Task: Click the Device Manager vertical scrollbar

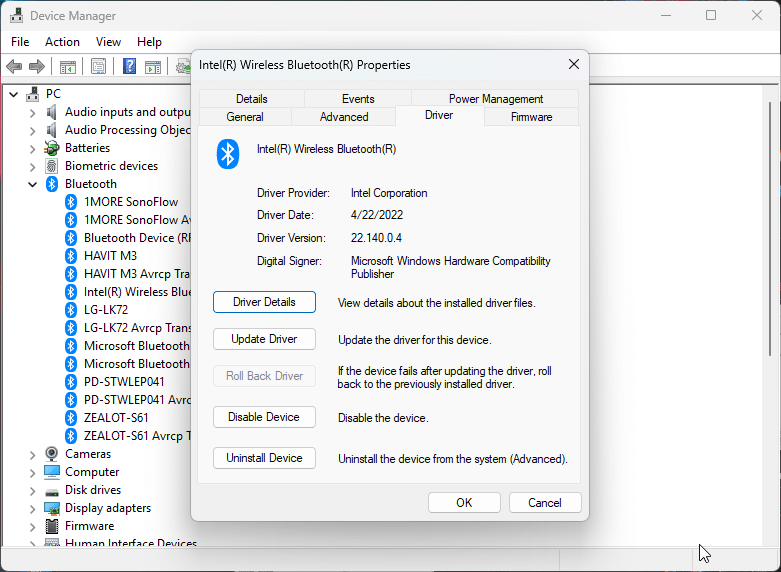Action: (771, 228)
